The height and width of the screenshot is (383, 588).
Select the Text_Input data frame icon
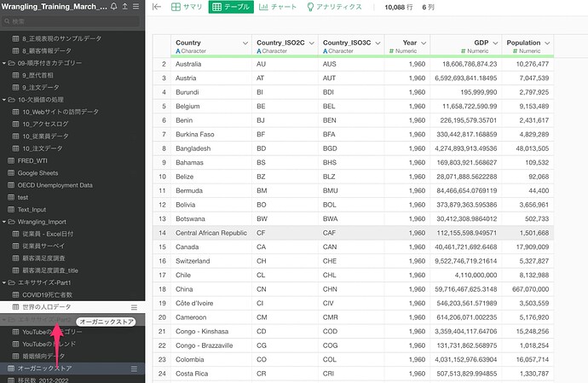click(x=11, y=210)
